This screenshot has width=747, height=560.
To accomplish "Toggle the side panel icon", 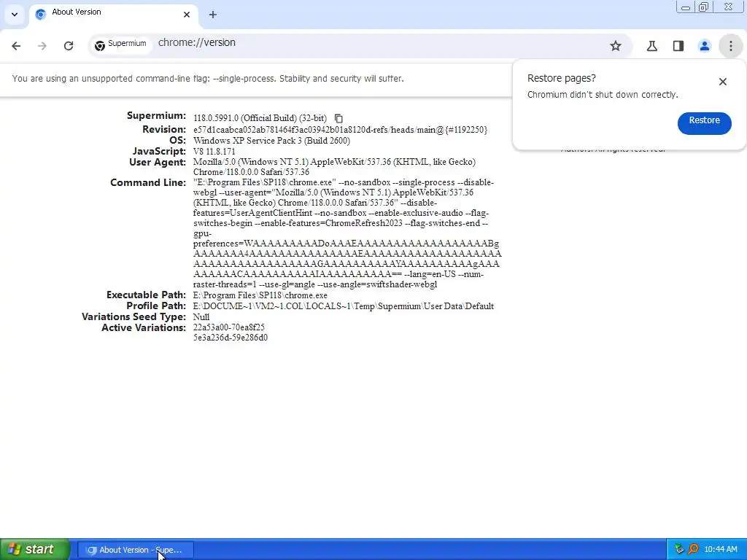I will tap(678, 46).
